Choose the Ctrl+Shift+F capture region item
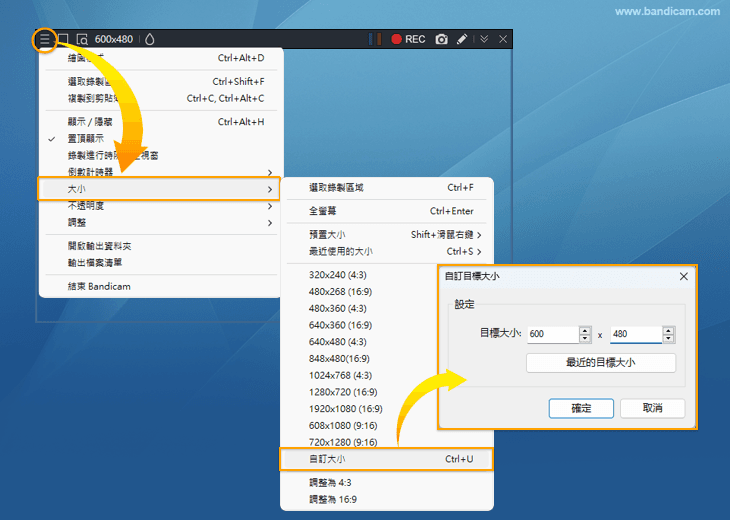Image resolution: width=730 pixels, height=520 pixels. 161,82
